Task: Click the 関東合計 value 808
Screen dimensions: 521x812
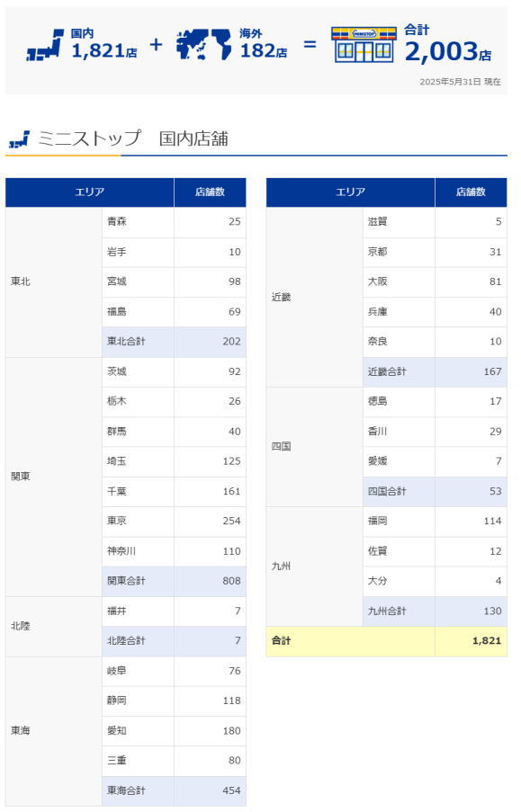Action: (232, 581)
